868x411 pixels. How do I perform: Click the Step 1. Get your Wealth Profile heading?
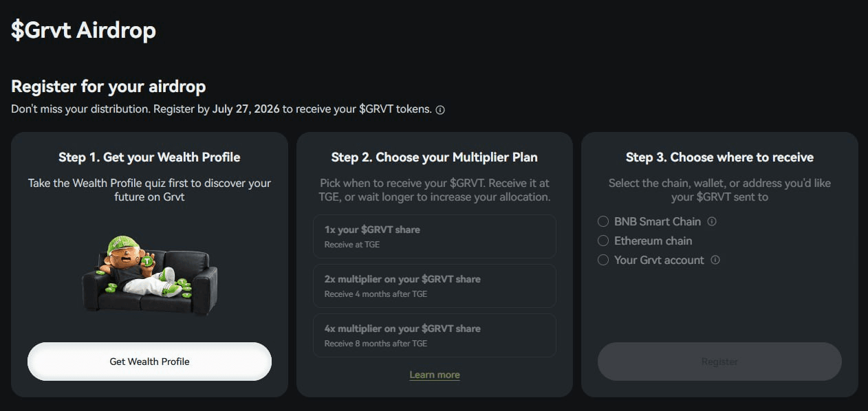tap(149, 157)
